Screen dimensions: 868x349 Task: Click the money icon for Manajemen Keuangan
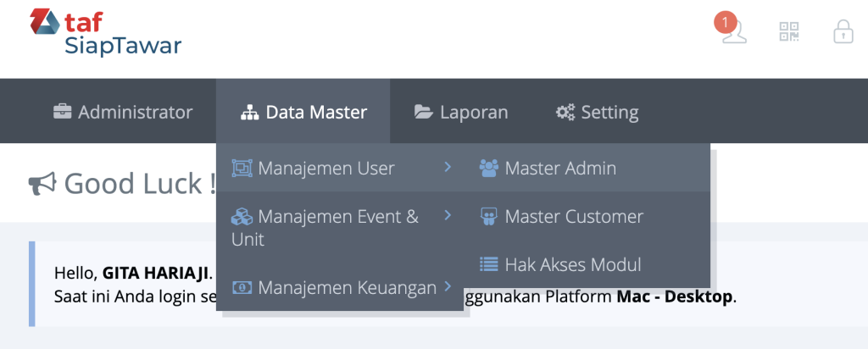(242, 288)
